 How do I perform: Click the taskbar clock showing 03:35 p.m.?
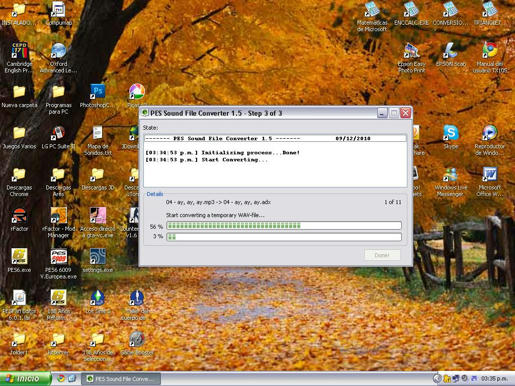(495, 379)
